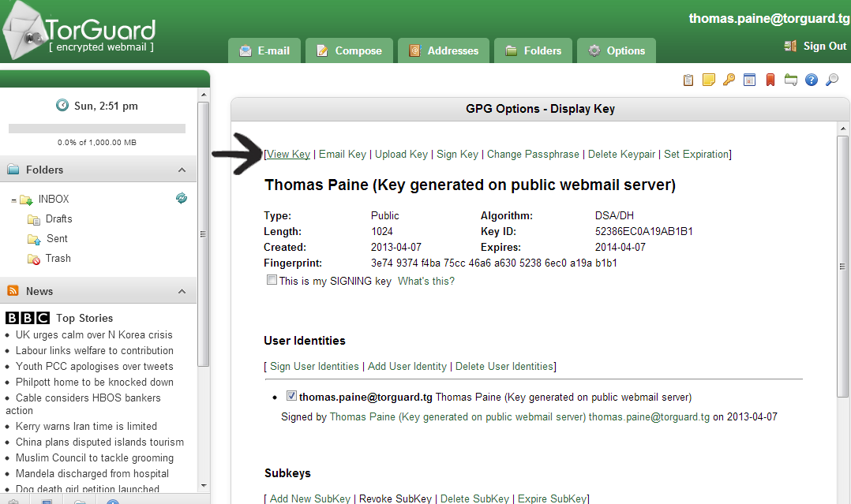The image size is (851, 504).
Task: Click the blue help question mark icon
Action: (x=811, y=80)
